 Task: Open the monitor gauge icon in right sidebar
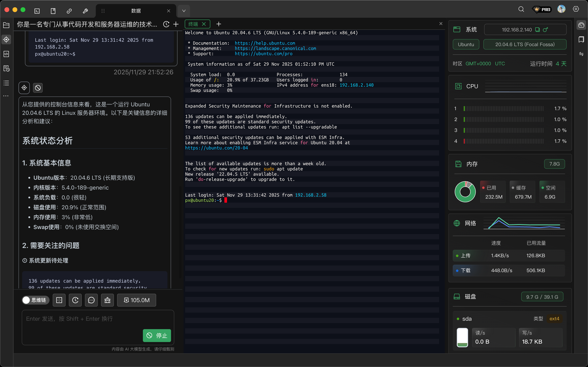[581, 25]
